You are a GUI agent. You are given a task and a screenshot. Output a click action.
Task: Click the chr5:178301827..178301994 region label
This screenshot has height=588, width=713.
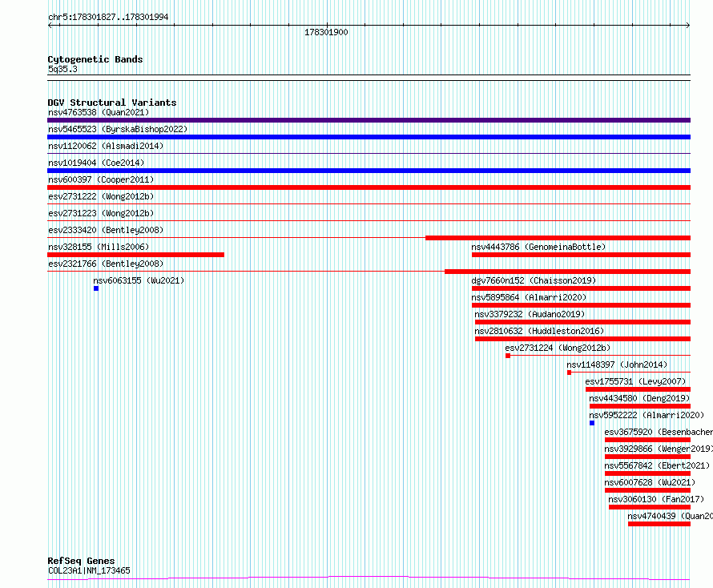(108, 17)
